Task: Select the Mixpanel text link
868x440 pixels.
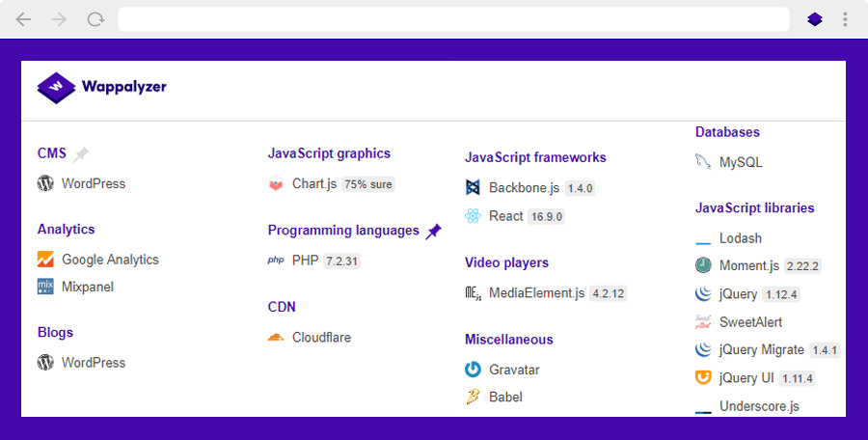Action: (88, 287)
